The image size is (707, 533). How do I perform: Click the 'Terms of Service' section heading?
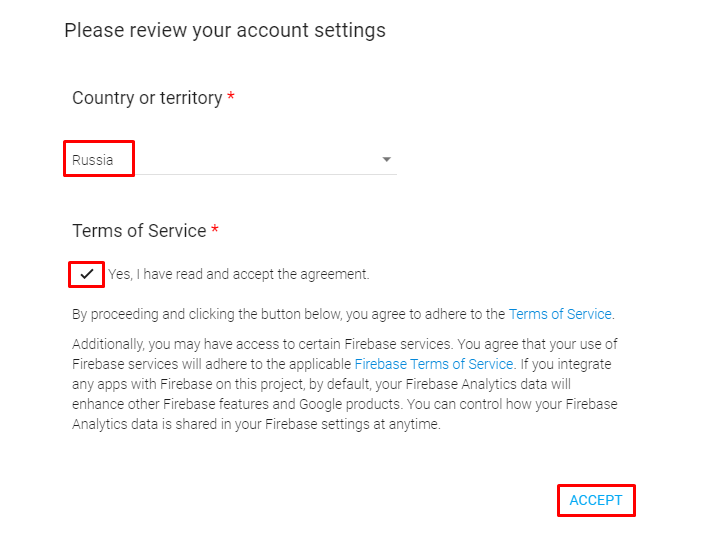[139, 230]
